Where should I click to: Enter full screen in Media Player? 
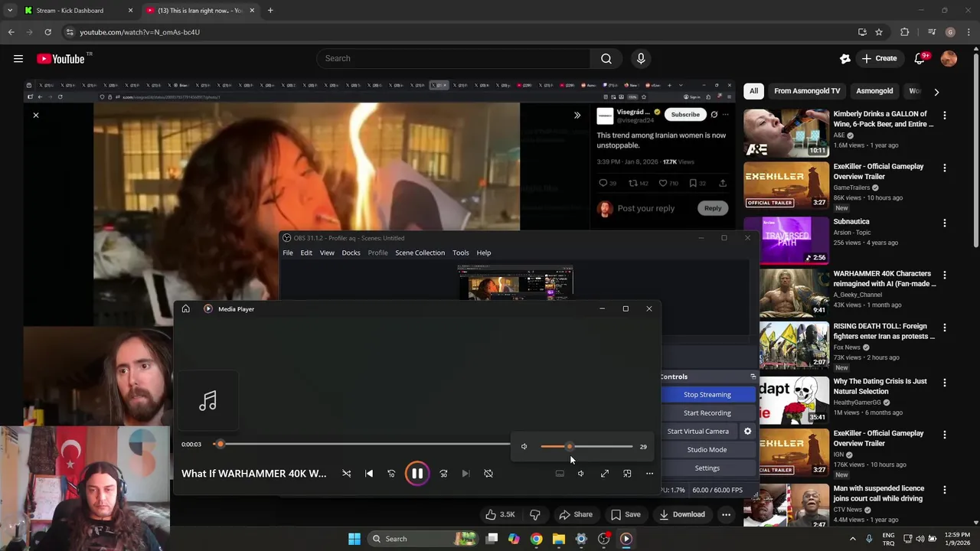(605, 474)
